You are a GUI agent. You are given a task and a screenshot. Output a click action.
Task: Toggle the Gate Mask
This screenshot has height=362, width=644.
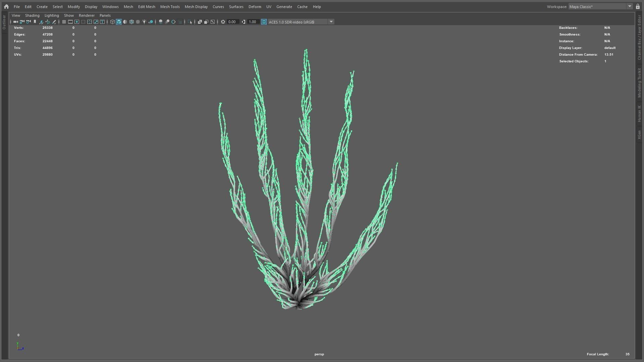click(83, 22)
